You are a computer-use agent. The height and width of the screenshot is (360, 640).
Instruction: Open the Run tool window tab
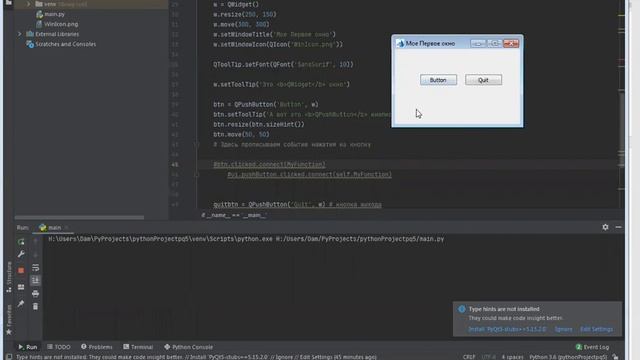click(28, 347)
